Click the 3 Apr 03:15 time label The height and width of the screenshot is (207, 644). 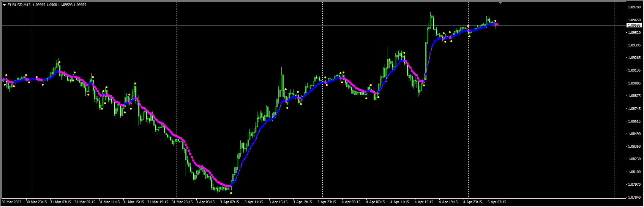(x=205, y=202)
